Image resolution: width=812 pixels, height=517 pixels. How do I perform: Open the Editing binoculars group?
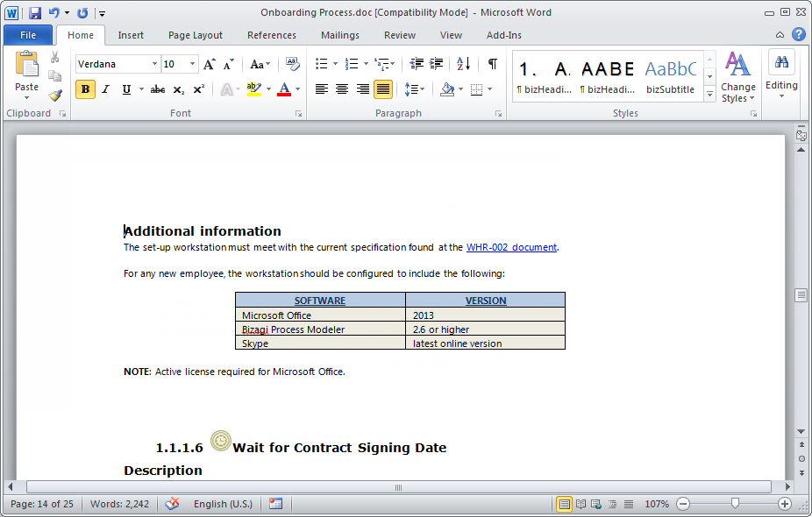point(781,74)
